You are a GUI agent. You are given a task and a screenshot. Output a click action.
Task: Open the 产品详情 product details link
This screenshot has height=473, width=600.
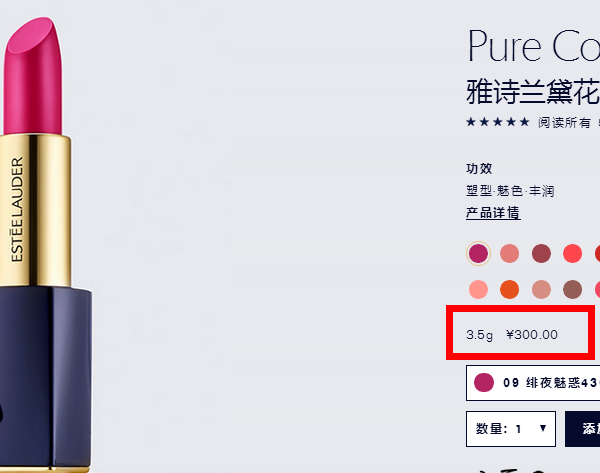pos(493,213)
